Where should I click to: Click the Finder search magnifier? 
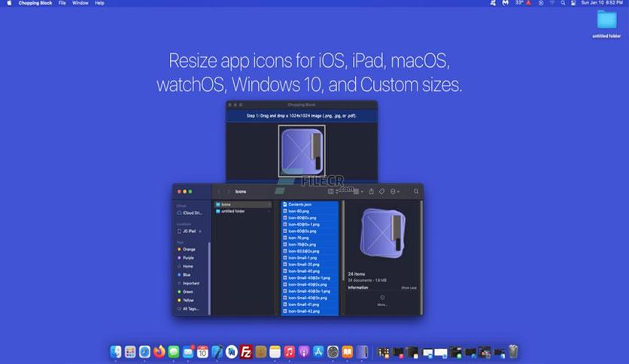point(416,192)
